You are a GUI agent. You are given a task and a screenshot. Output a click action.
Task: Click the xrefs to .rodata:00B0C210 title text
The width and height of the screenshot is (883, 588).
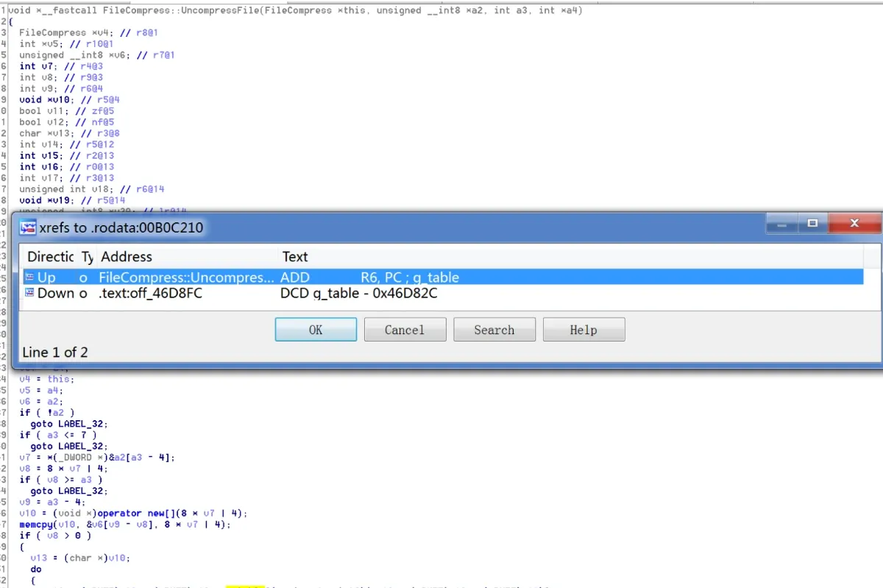[x=121, y=228]
